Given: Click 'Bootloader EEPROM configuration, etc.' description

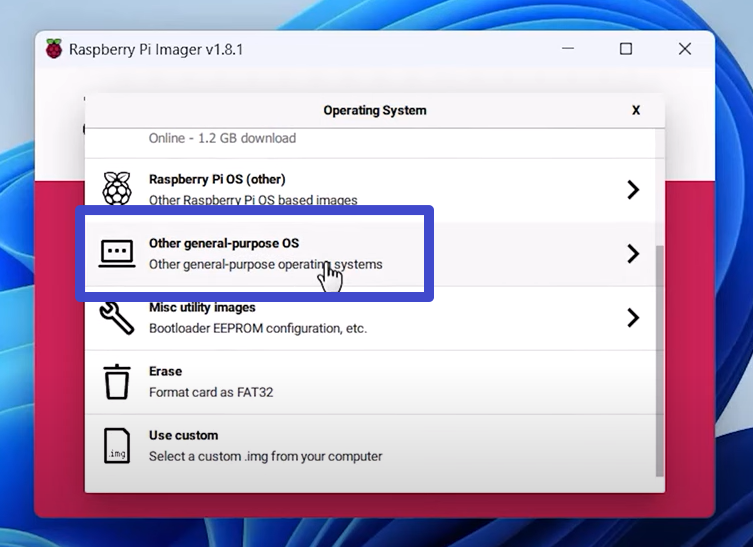Looking at the screenshot, I should point(258,328).
